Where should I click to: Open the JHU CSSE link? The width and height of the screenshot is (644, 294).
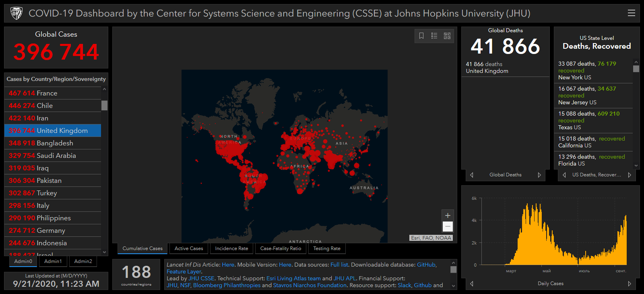point(201,278)
